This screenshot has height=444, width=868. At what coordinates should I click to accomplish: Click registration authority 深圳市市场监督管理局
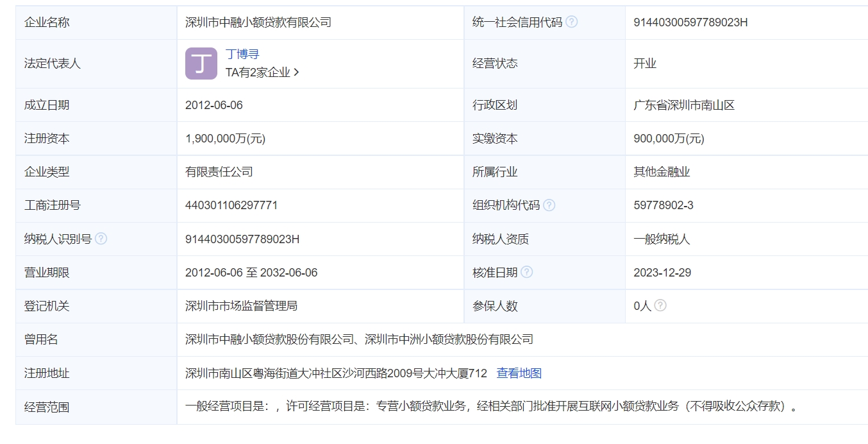(241, 306)
